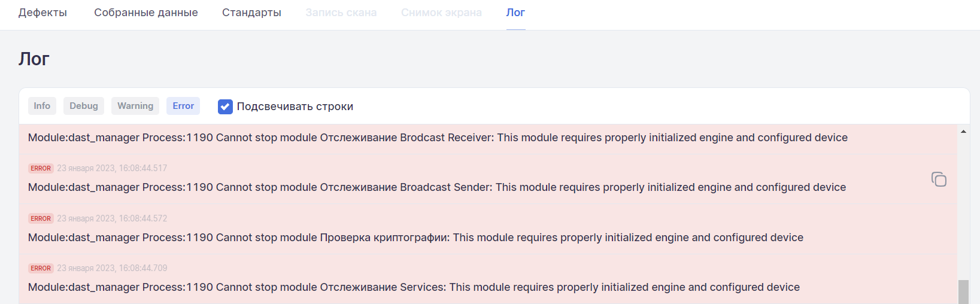
Task: Toggle the Error log level filter
Action: (183, 106)
